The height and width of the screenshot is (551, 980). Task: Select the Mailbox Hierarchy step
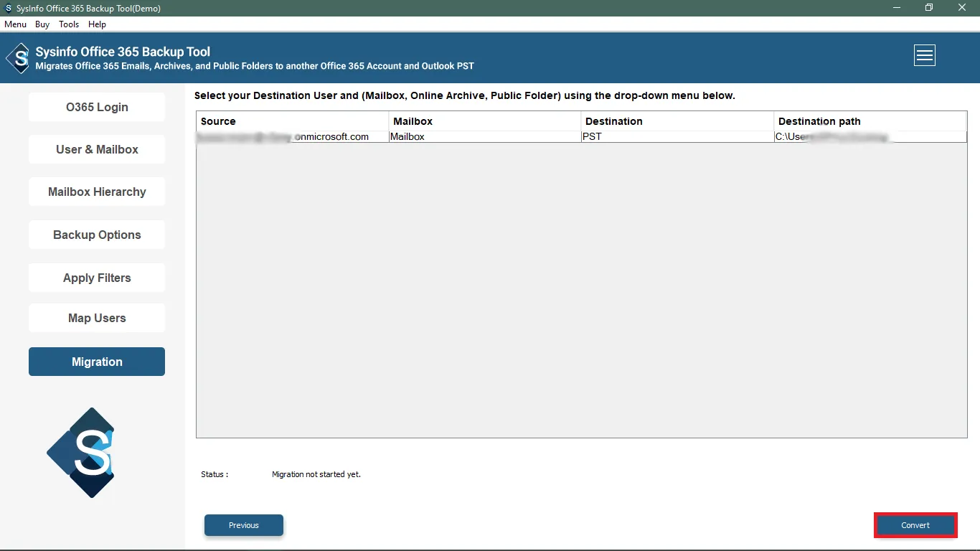pos(97,192)
